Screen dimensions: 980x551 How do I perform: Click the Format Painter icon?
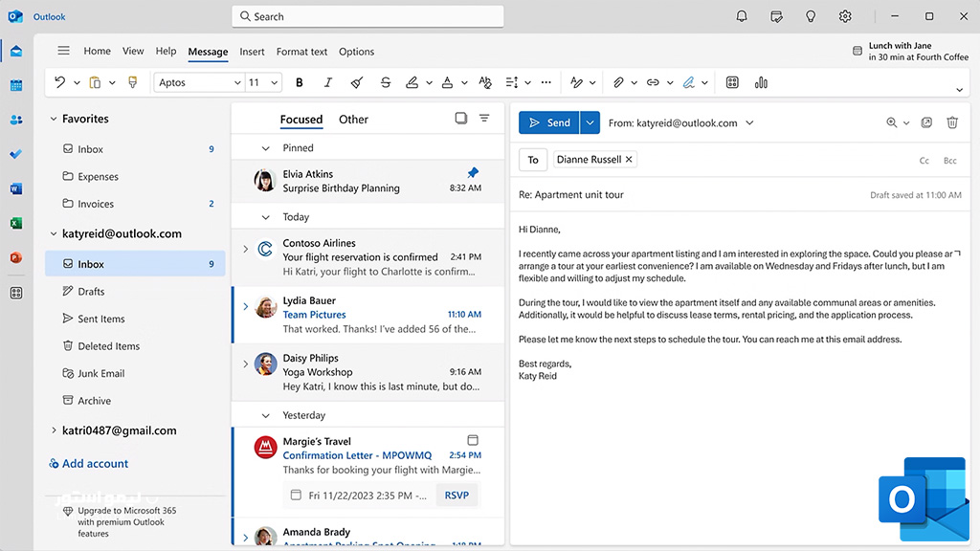132,82
